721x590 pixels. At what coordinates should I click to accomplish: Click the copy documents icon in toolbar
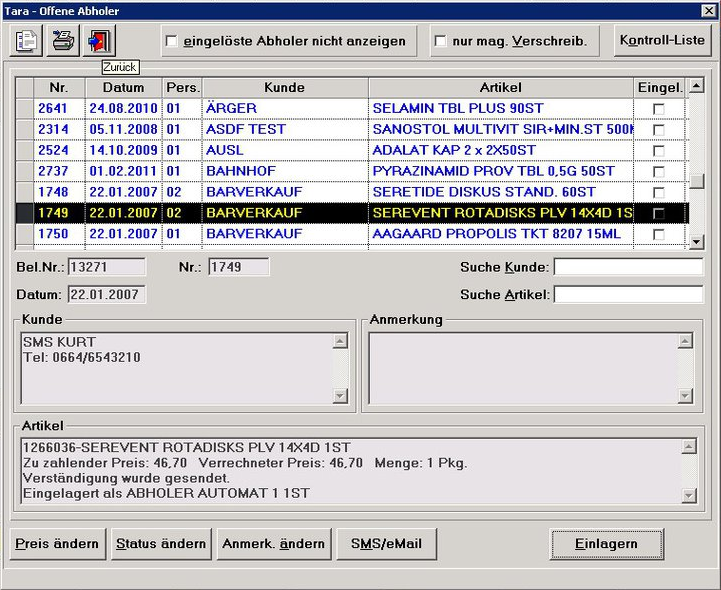click(26, 41)
